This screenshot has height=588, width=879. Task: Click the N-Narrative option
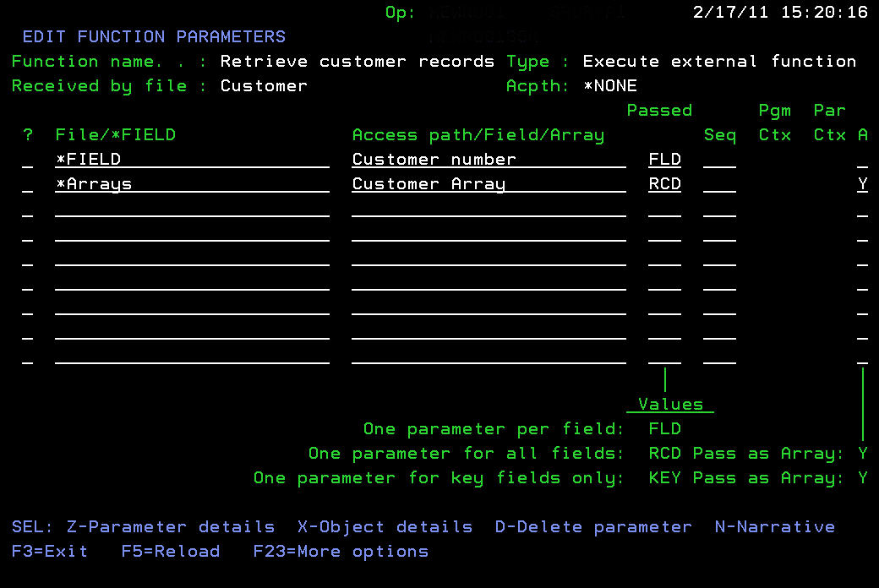pyautogui.click(x=774, y=526)
